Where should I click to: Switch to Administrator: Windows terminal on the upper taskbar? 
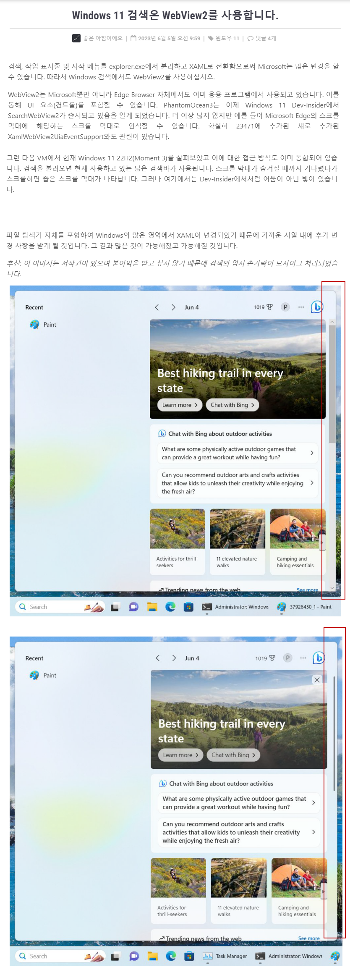tap(235, 607)
